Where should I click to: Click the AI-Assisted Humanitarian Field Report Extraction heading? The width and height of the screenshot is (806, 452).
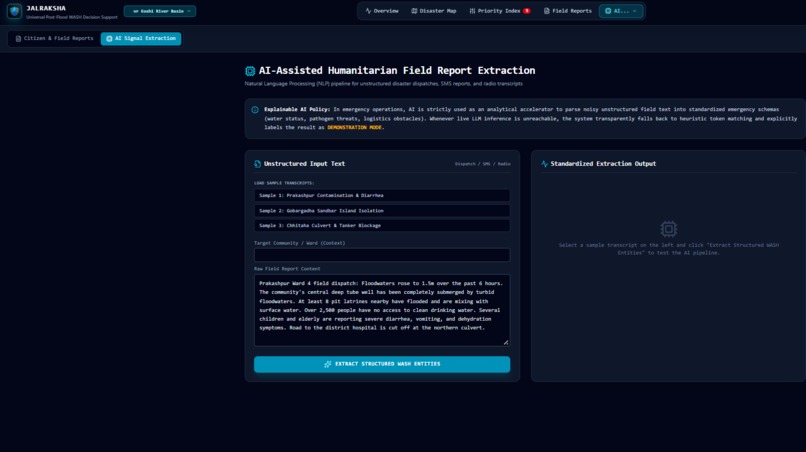coord(397,70)
